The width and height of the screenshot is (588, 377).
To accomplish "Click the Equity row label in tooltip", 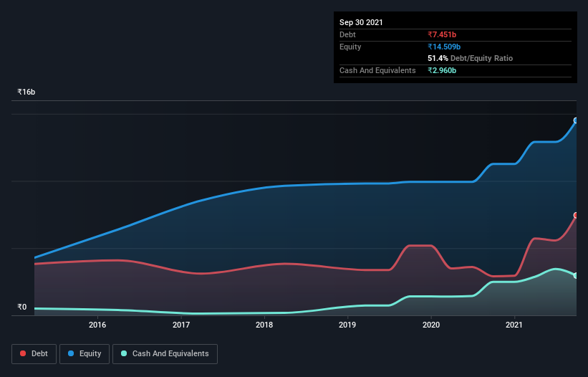I will click(x=350, y=47).
